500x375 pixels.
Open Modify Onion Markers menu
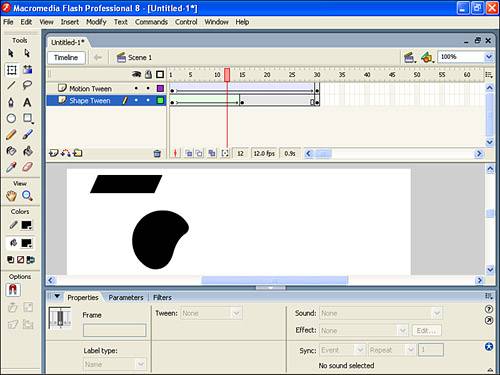[225, 153]
